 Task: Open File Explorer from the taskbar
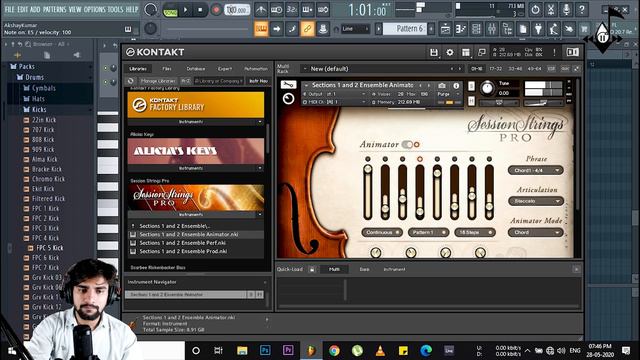click(242, 350)
